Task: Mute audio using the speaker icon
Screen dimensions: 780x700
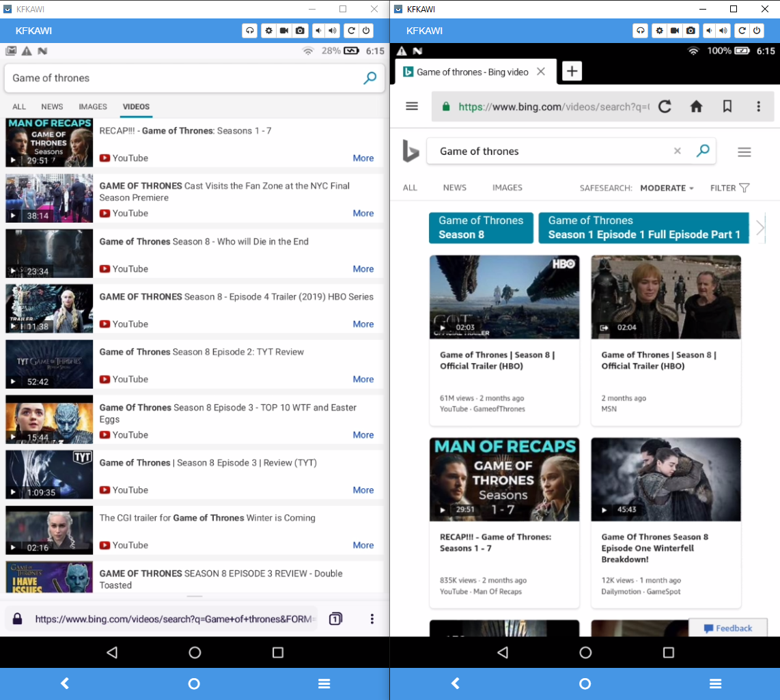Action: pyautogui.click(x=320, y=30)
